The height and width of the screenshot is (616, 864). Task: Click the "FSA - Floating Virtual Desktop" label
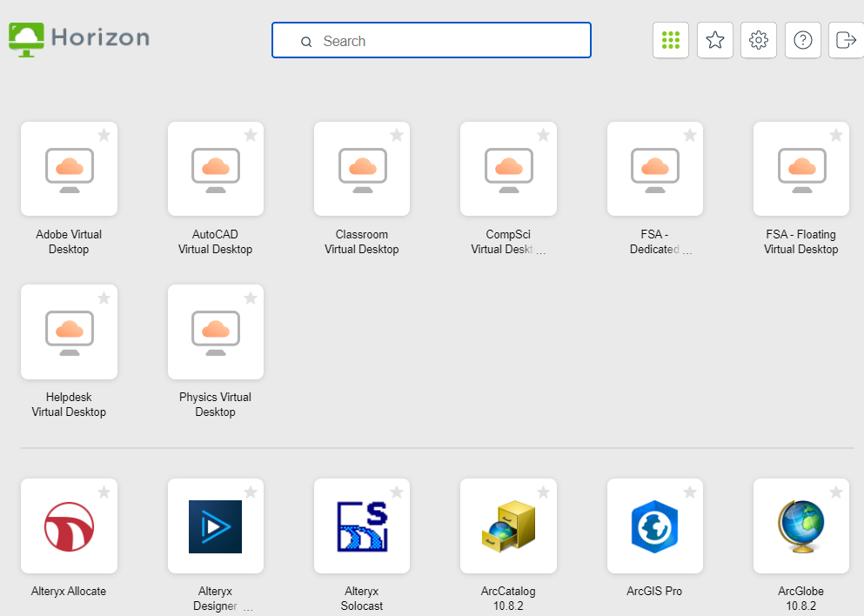pyautogui.click(x=801, y=242)
